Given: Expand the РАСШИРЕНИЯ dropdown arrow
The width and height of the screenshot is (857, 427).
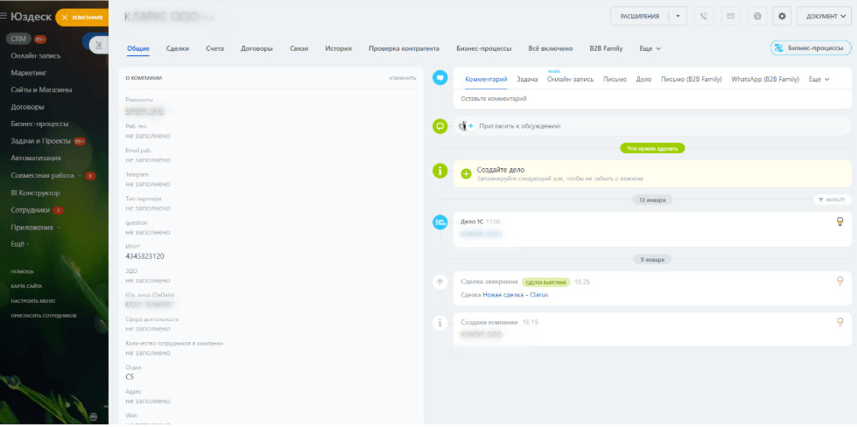Looking at the screenshot, I should [x=678, y=16].
